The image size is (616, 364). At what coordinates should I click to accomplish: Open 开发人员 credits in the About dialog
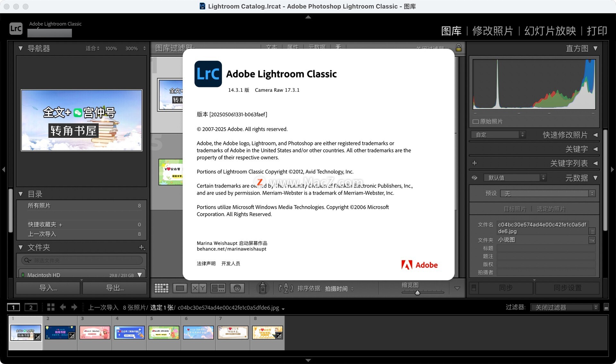point(231,263)
